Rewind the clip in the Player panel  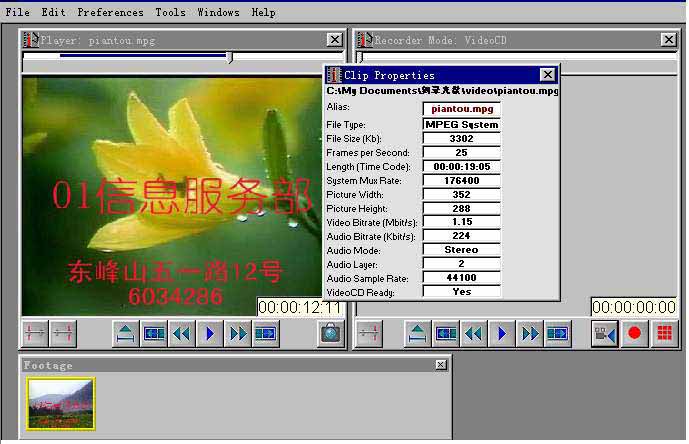coord(181,334)
